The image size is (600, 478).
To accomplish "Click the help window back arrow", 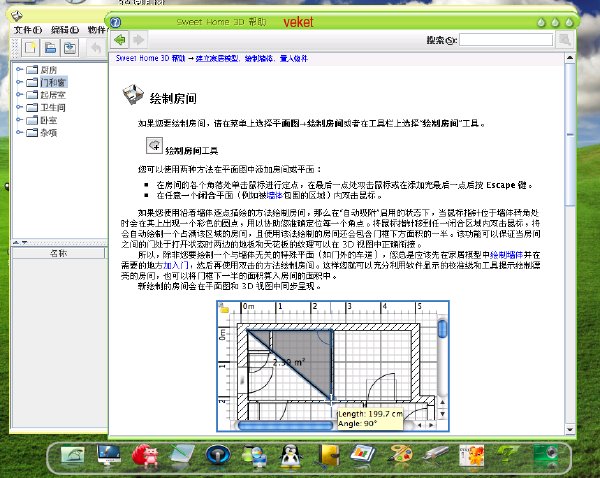I will tap(120, 40).
